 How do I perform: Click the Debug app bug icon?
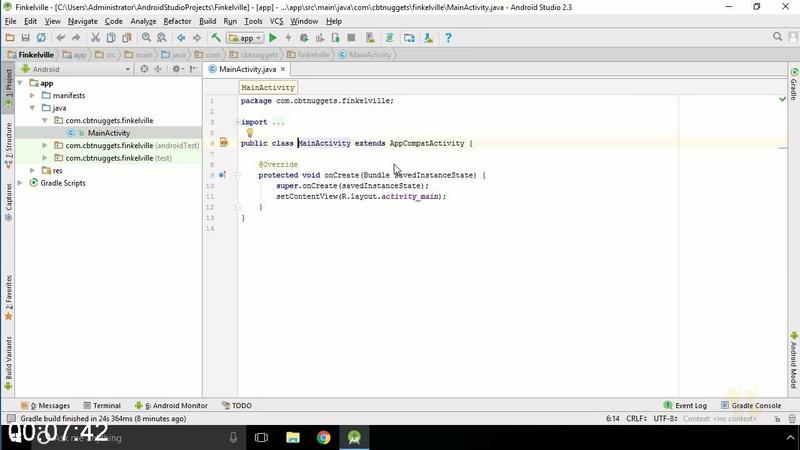[x=304, y=38]
